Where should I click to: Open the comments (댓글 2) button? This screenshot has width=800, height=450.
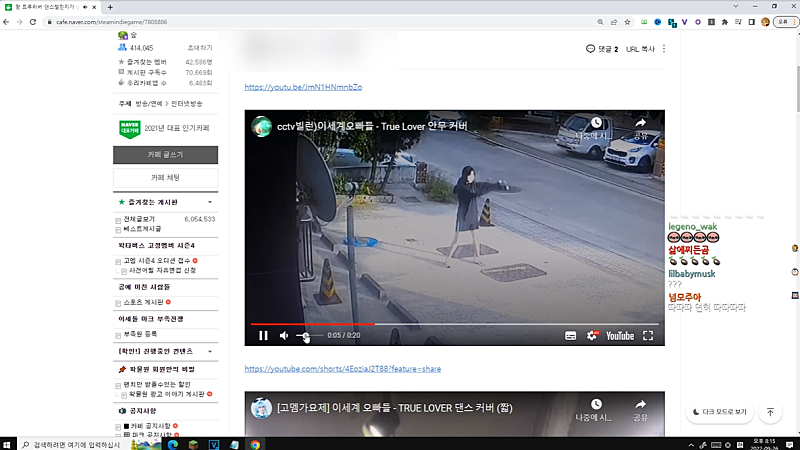(602, 49)
